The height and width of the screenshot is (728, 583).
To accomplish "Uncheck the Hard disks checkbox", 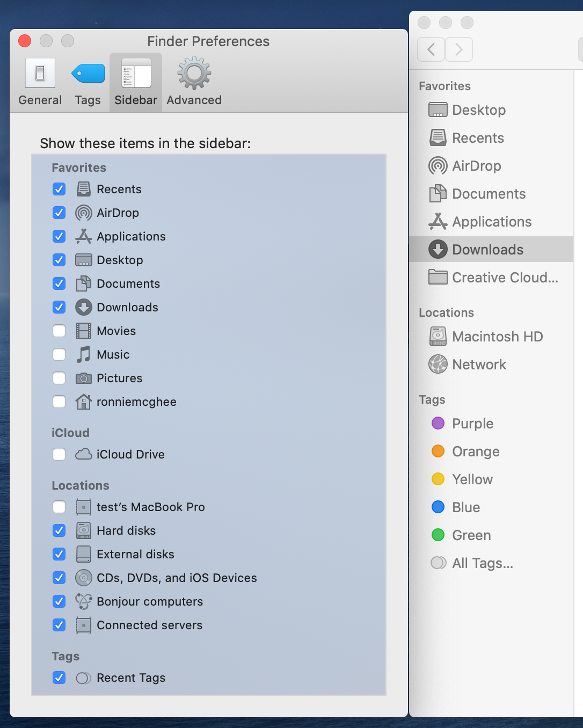I will coord(59,530).
